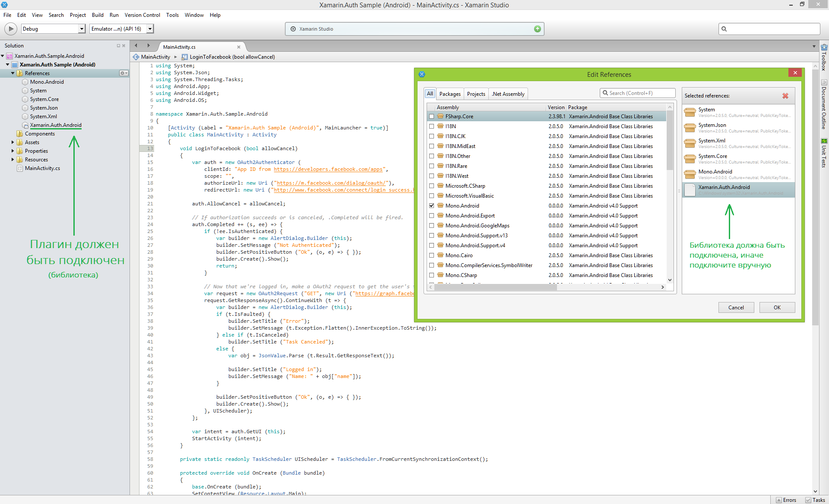The width and height of the screenshot is (829, 504).
Task: Expand the Assets folder
Action: (13, 142)
